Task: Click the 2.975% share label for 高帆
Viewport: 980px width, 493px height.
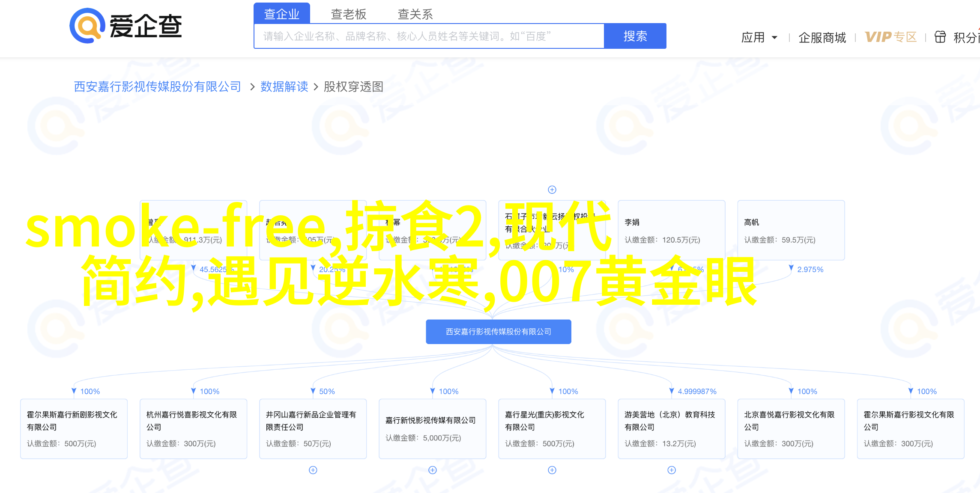Action: [810, 270]
